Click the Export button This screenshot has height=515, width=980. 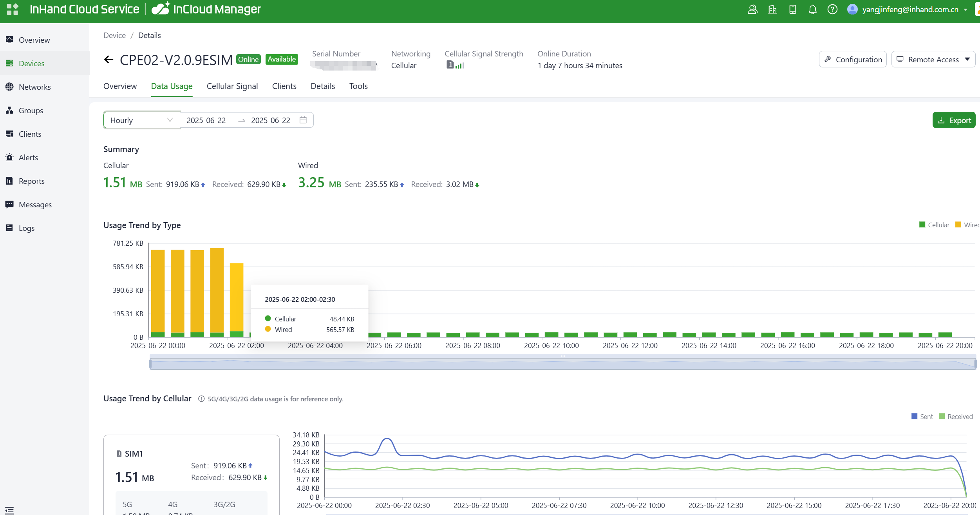tap(954, 120)
